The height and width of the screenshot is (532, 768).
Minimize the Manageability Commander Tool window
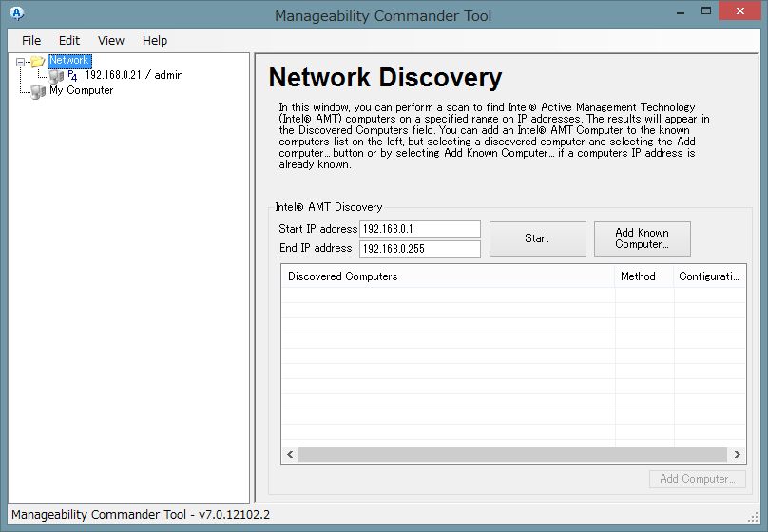681,12
